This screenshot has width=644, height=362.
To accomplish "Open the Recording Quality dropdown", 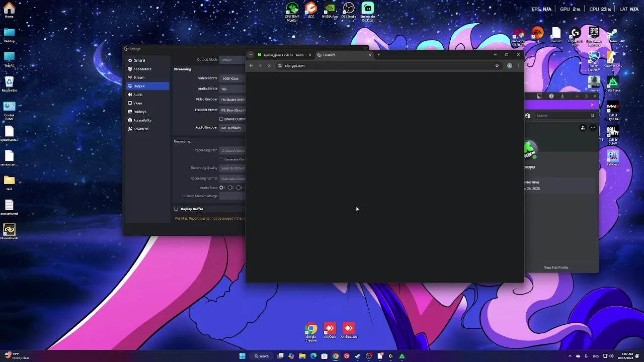I will (x=232, y=168).
